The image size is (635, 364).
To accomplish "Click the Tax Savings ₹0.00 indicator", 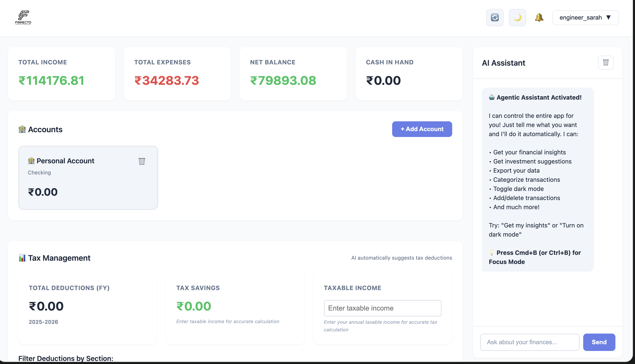I will [x=193, y=306].
